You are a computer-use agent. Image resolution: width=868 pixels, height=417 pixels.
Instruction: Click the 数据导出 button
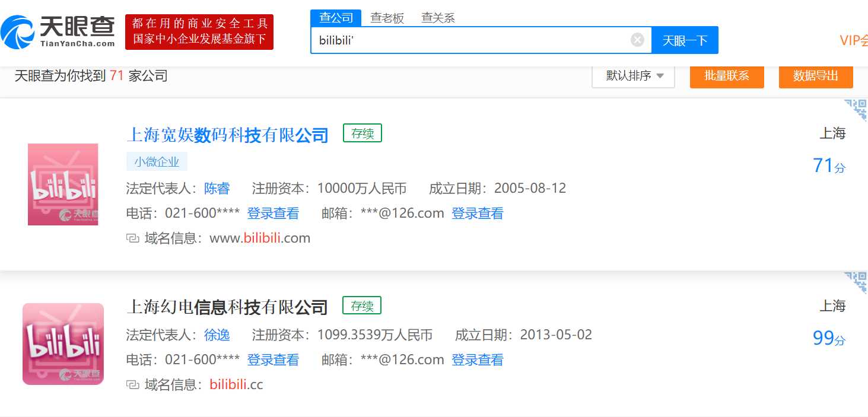click(x=816, y=76)
